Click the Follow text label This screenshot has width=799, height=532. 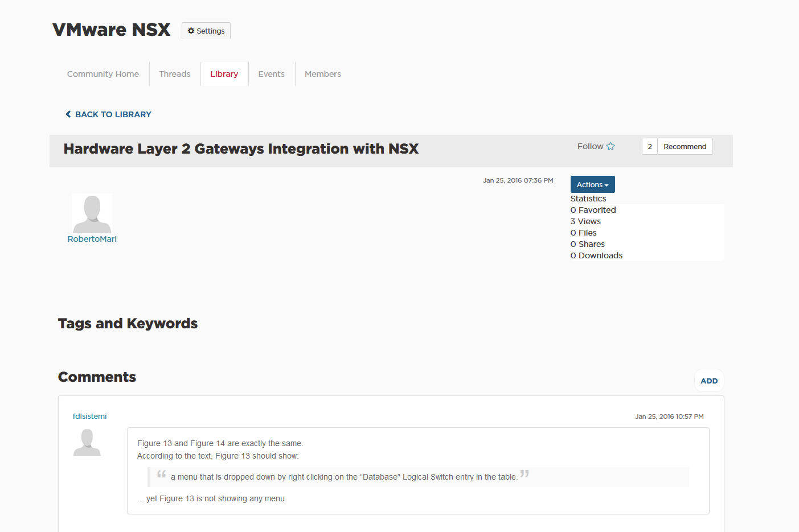tap(590, 146)
